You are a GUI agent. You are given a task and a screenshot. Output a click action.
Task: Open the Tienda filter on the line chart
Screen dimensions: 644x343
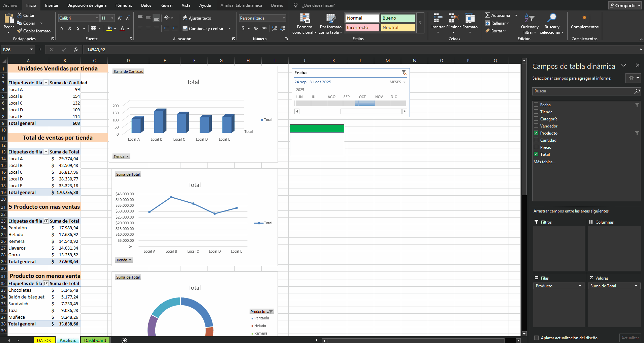click(x=124, y=260)
